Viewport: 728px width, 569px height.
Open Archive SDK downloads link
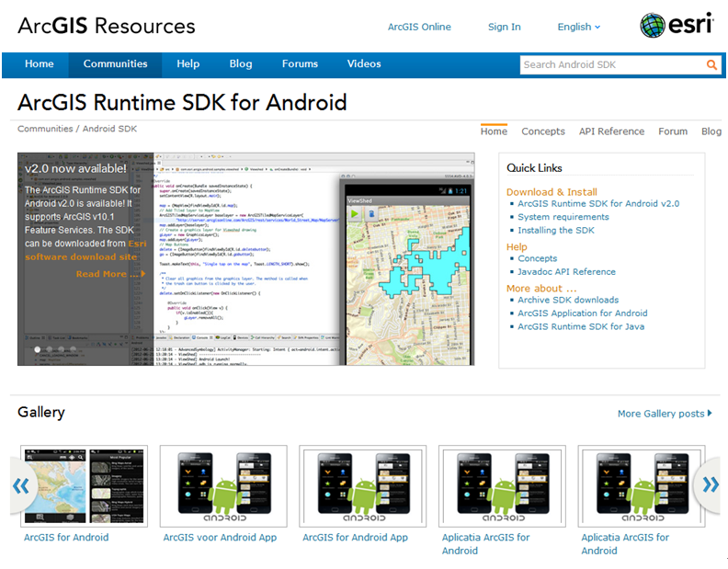tap(568, 300)
